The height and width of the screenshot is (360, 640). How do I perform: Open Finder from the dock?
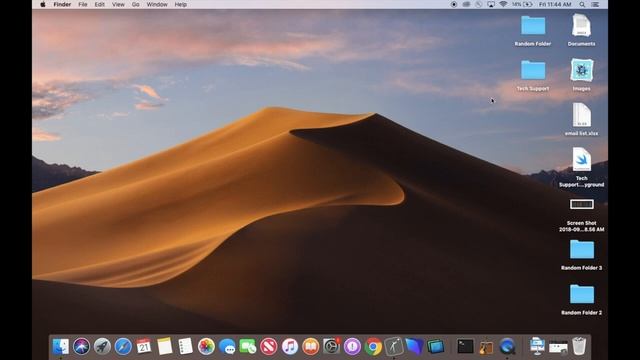click(61, 347)
